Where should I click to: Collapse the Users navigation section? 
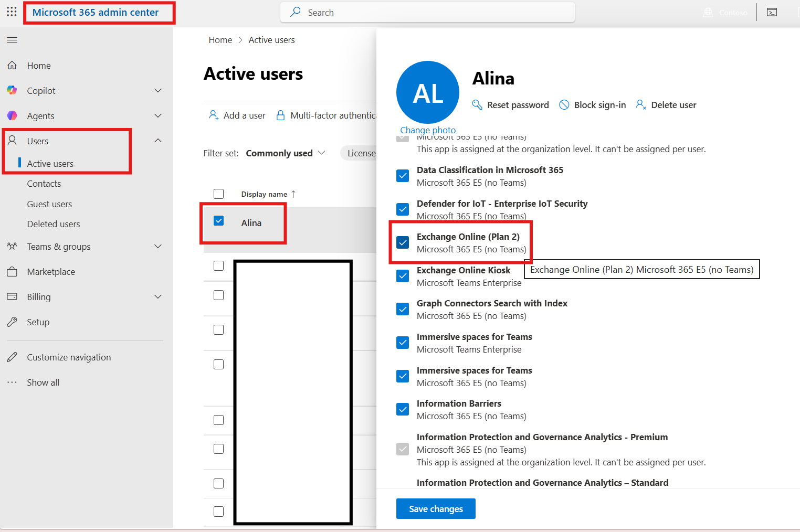(x=158, y=141)
